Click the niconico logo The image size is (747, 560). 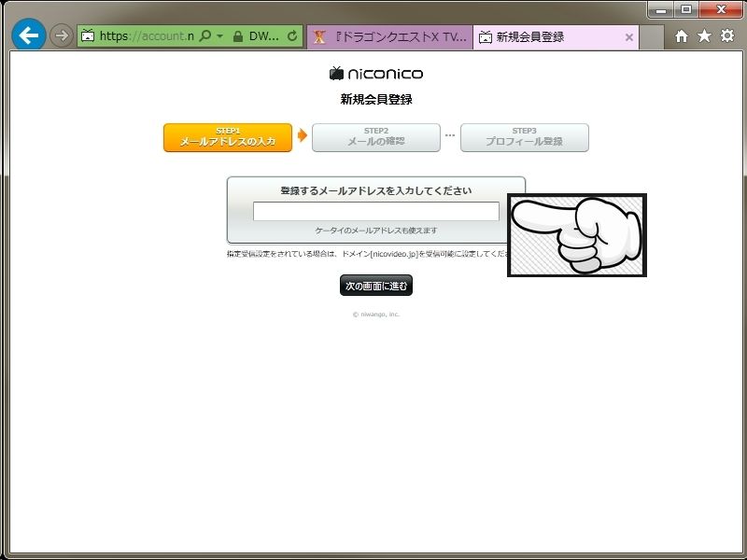coord(376,74)
